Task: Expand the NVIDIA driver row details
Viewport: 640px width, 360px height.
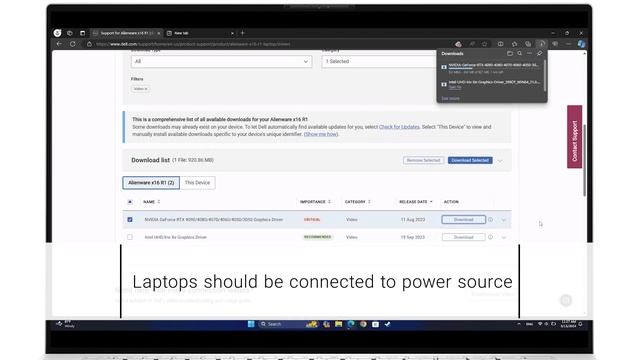Action: pos(504,220)
